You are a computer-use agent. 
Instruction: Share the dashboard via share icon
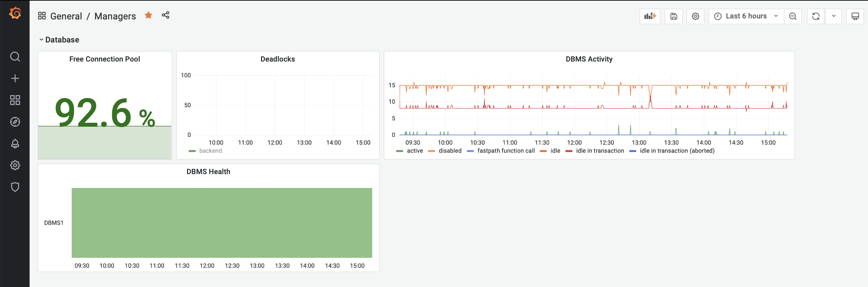165,15
